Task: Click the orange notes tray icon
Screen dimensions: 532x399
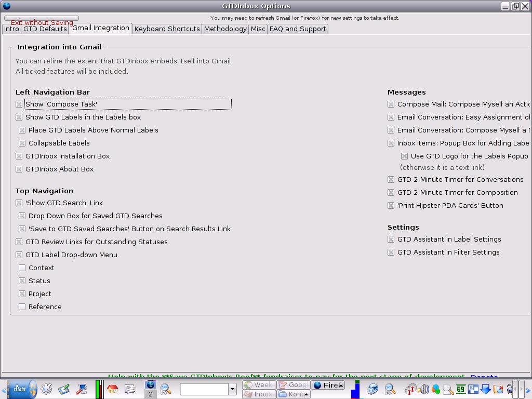Action: tap(498, 389)
